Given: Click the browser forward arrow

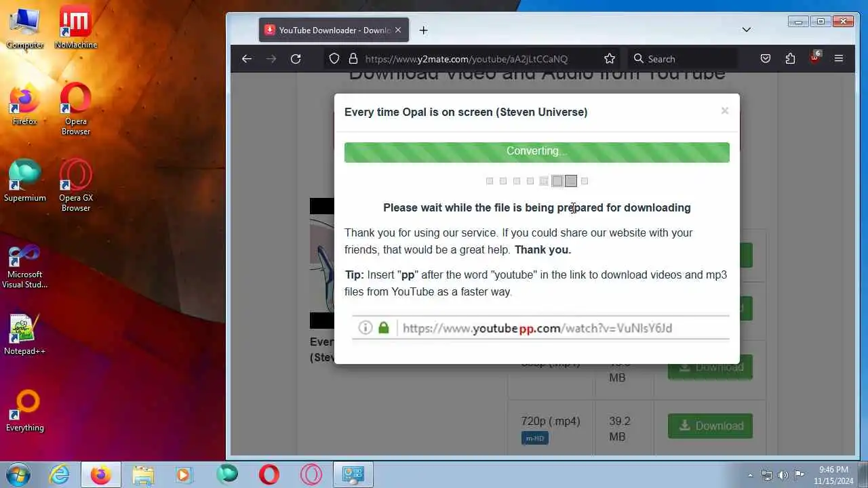Looking at the screenshot, I should [271, 59].
